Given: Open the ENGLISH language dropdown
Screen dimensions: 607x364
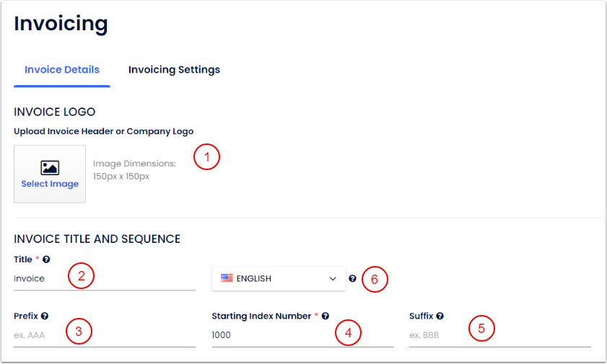Looking at the screenshot, I should (x=278, y=278).
